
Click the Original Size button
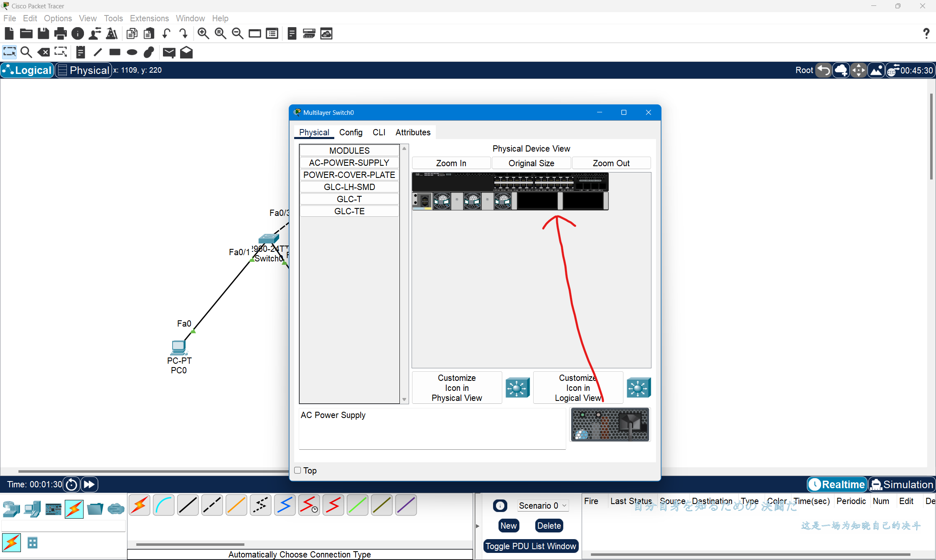point(531,163)
